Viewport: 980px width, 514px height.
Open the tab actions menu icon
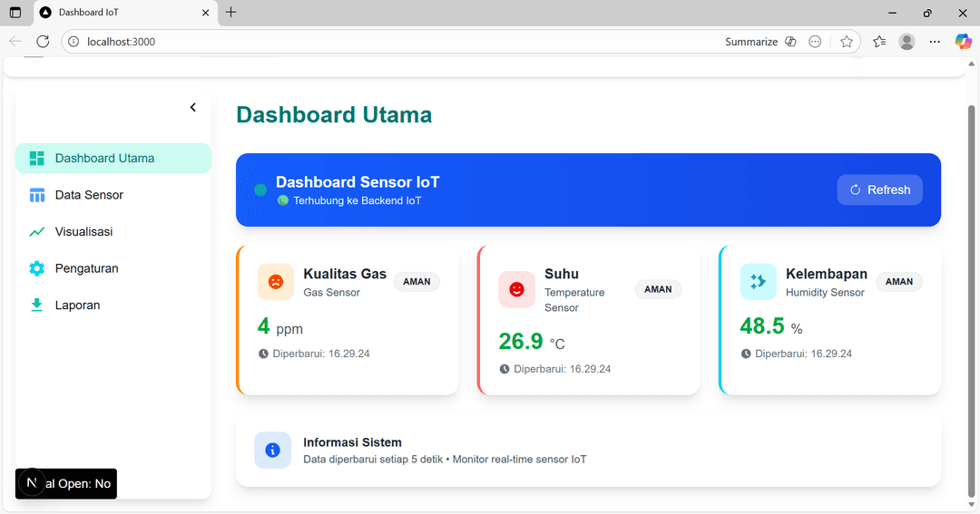click(x=15, y=13)
